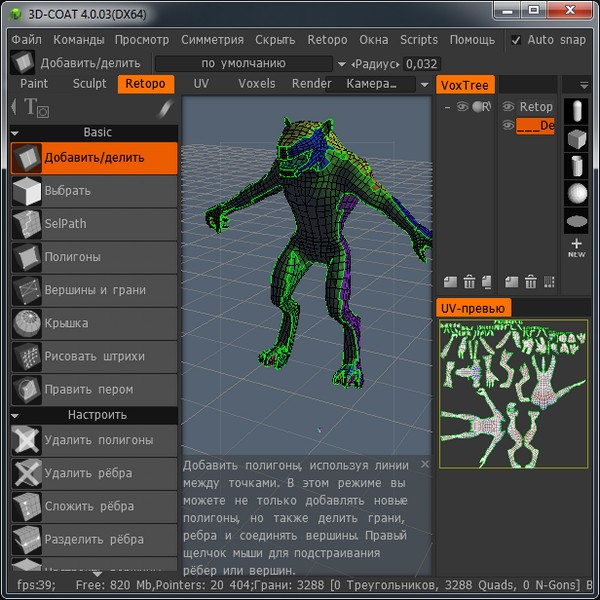This screenshot has width=600, height=600.
Task: Collapse the Настроить section
Action: [16, 415]
